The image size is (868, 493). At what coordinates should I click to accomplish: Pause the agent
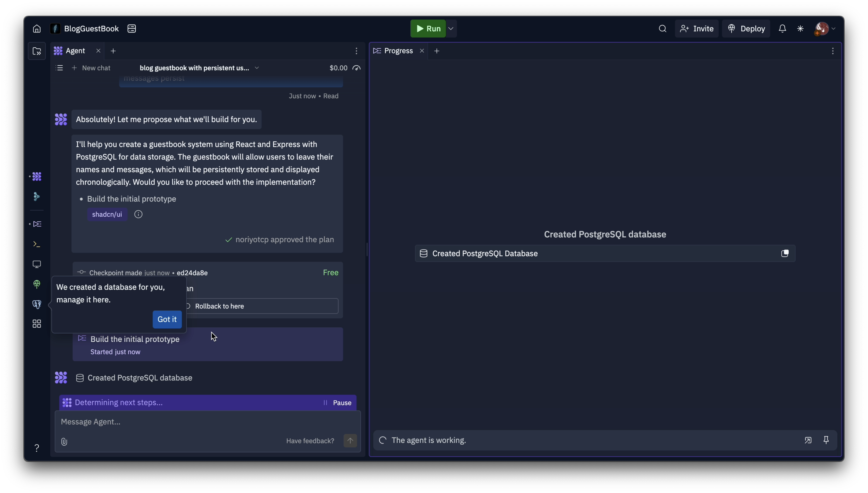pos(337,403)
